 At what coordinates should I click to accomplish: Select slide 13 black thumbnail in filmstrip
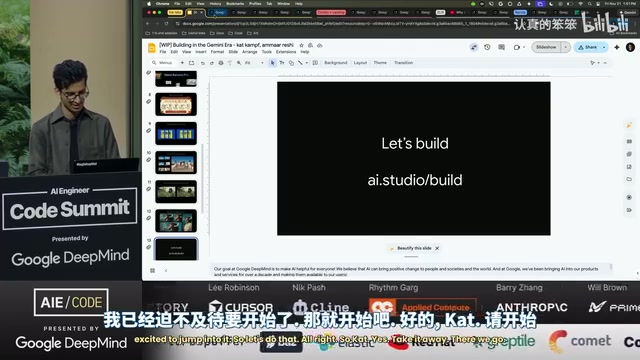point(176,249)
